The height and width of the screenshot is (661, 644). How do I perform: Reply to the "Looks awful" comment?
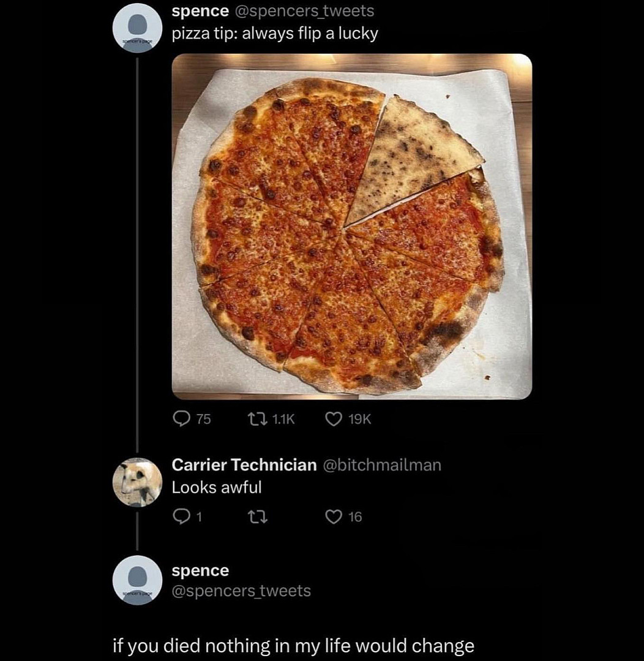point(182,517)
